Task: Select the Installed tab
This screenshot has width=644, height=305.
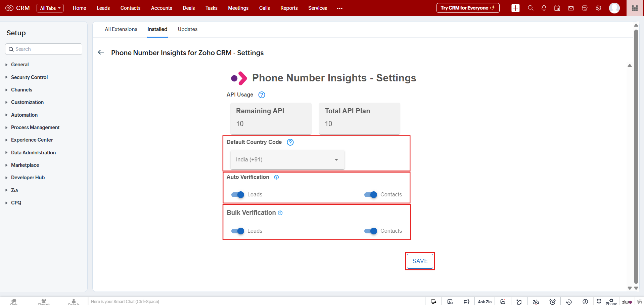Action: [157, 29]
